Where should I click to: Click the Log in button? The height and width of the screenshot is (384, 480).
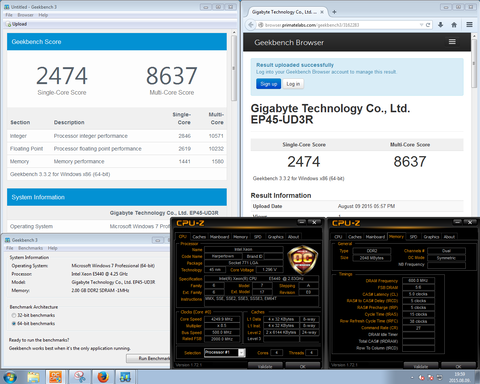tap(293, 84)
